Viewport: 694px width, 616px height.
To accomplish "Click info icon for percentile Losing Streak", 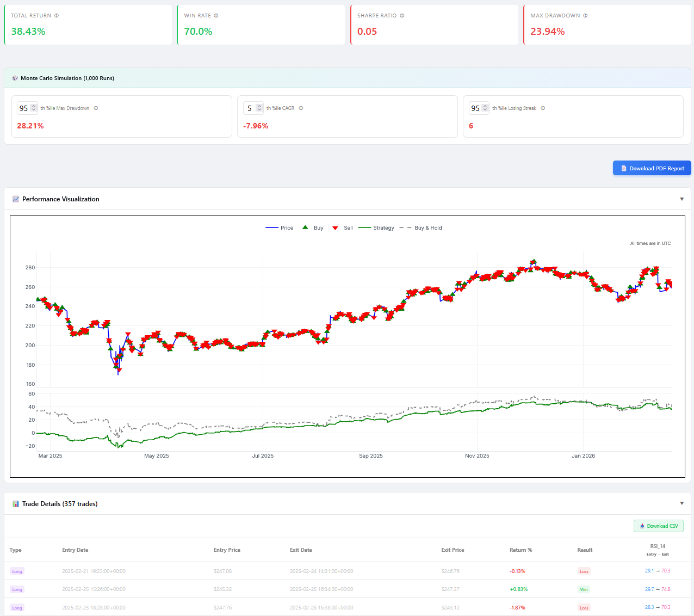I will [543, 108].
